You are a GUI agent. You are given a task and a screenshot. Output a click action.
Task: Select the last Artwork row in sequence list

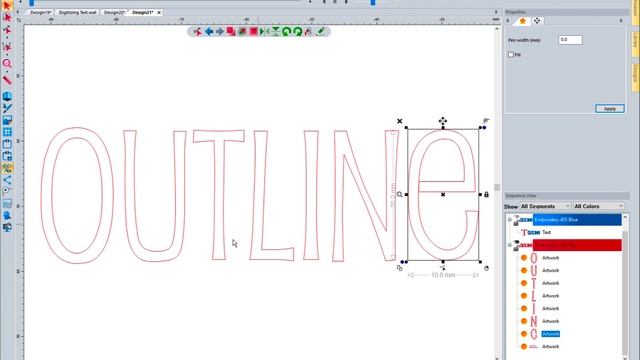tap(550, 347)
